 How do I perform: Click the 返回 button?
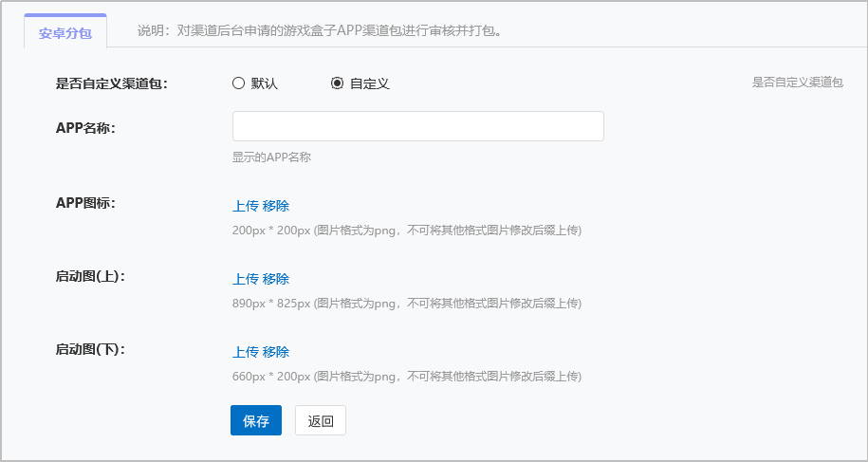tap(321, 420)
